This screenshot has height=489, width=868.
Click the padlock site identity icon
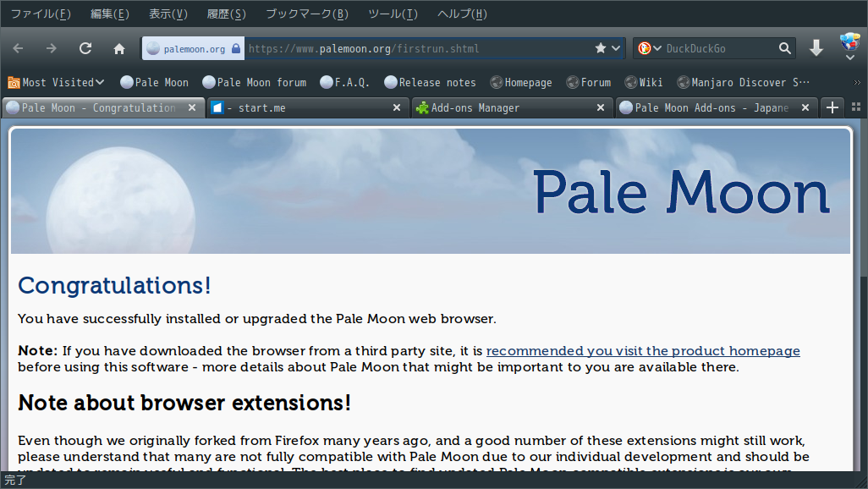pos(236,49)
